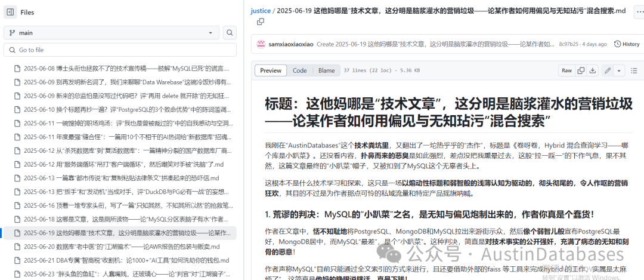Open file 2025-06-12 从杀死数据库

pos(120,150)
